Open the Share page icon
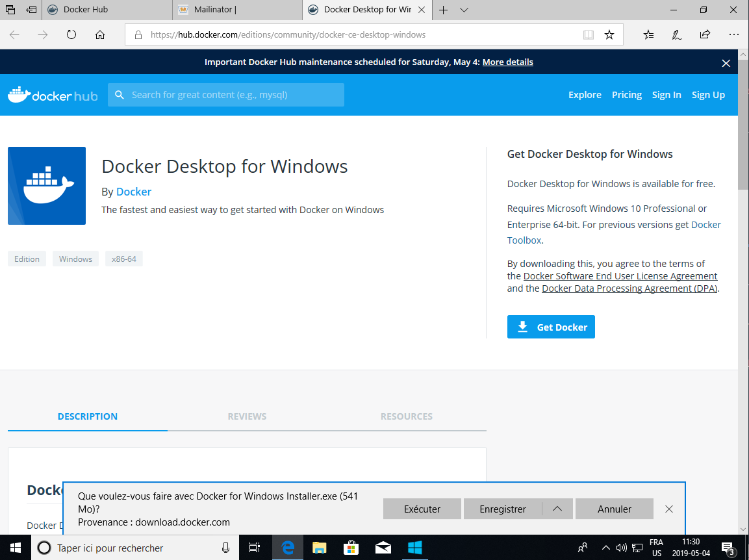Viewport: 749px width, 560px height. [x=705, y=35]
